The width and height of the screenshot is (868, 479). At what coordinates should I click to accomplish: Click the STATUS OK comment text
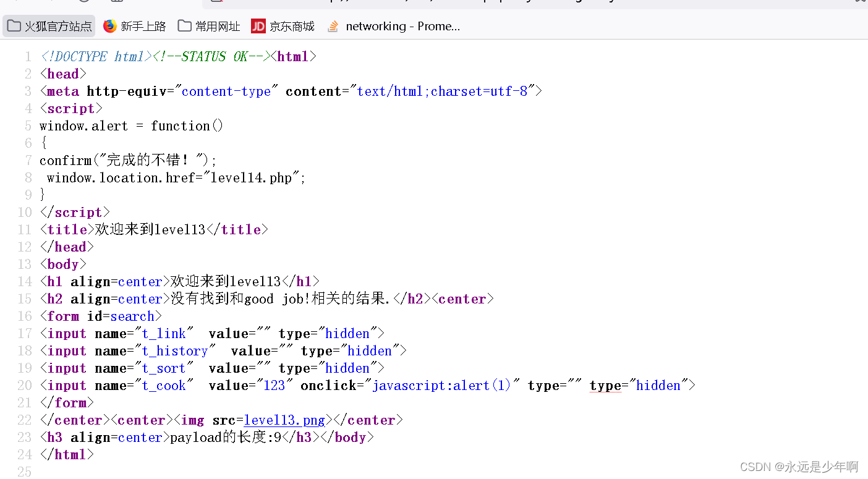[x=211, y=57]
